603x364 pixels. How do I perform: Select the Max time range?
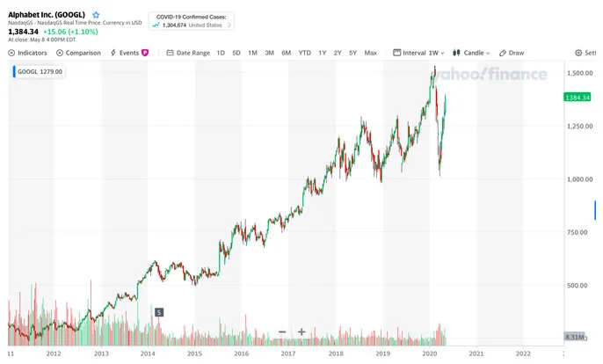pyautogui.click(x=371, y=53)
